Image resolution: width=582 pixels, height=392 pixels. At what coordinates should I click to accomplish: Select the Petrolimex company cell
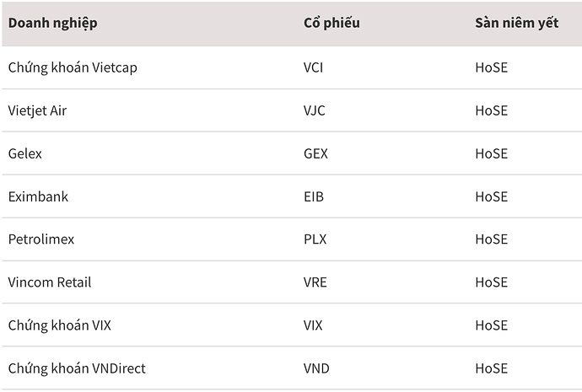coord(41,239)
